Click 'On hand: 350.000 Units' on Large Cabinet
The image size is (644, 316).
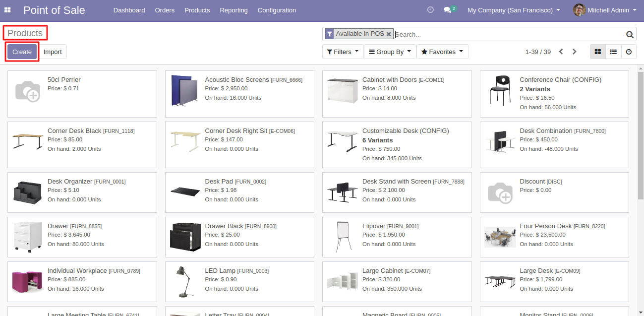pyautogui.click(x=392, y=289)
